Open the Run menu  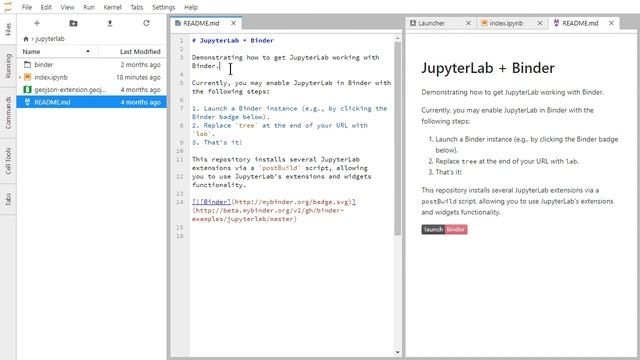(x=89, y=7)
